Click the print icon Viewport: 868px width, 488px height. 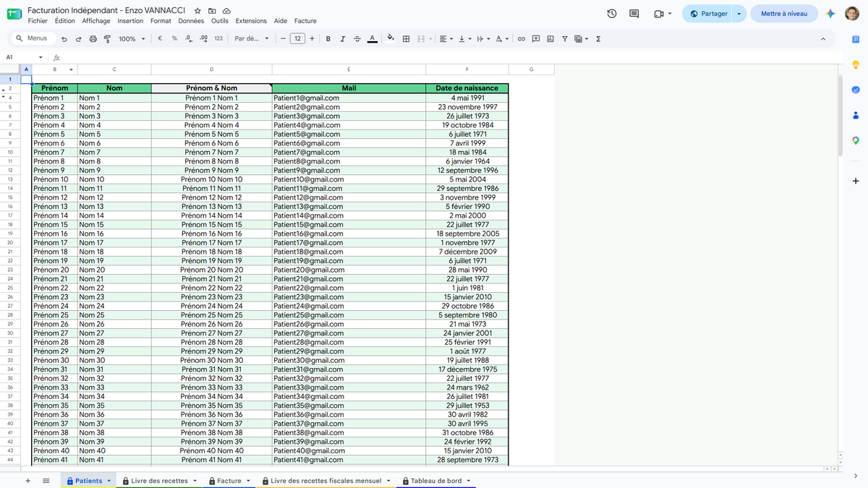(x=93, y=38)
